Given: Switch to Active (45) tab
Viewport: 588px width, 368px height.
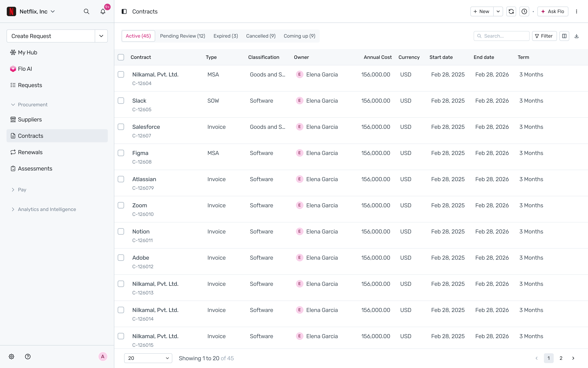Looking at the screenshot, I should coord(138,36).
